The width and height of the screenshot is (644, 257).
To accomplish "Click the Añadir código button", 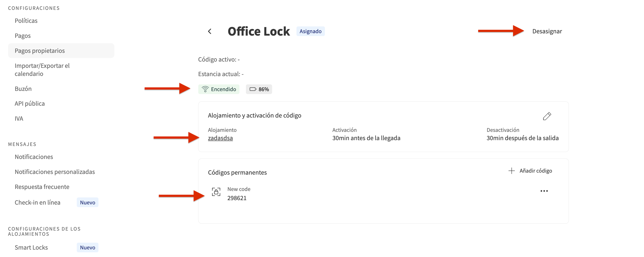I will click(535, 171).
